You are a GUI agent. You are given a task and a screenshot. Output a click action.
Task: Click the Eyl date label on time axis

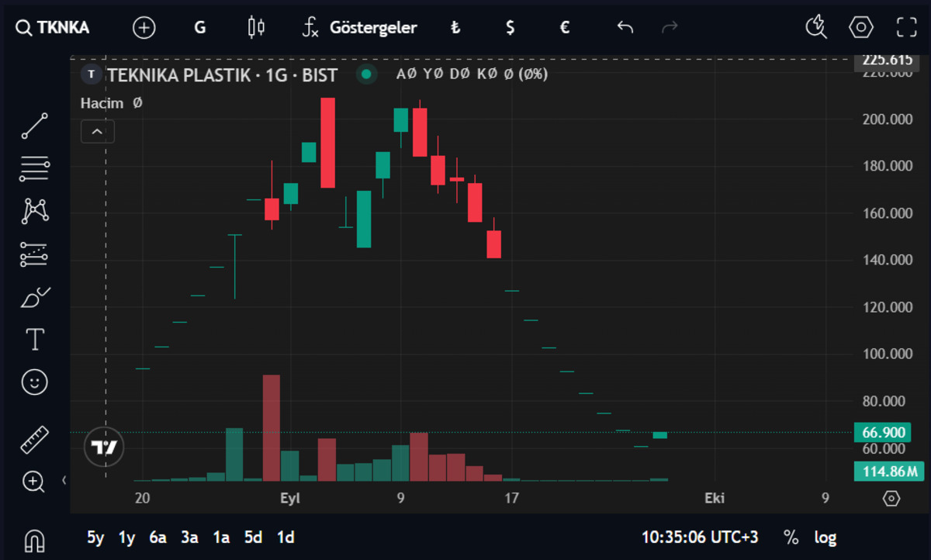290,498
